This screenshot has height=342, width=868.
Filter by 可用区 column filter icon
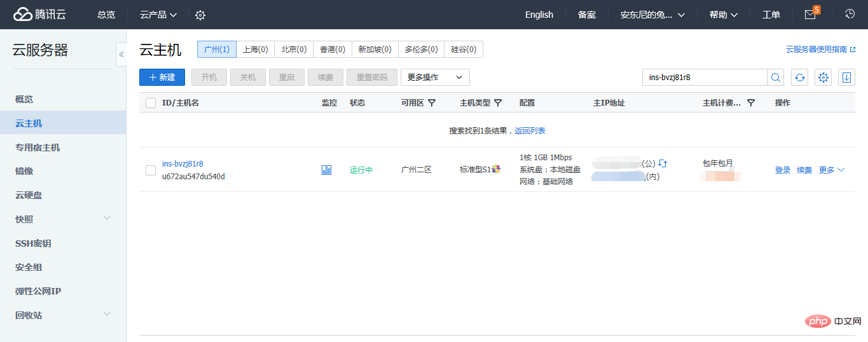pyautogui.click(x=432, y=103)
